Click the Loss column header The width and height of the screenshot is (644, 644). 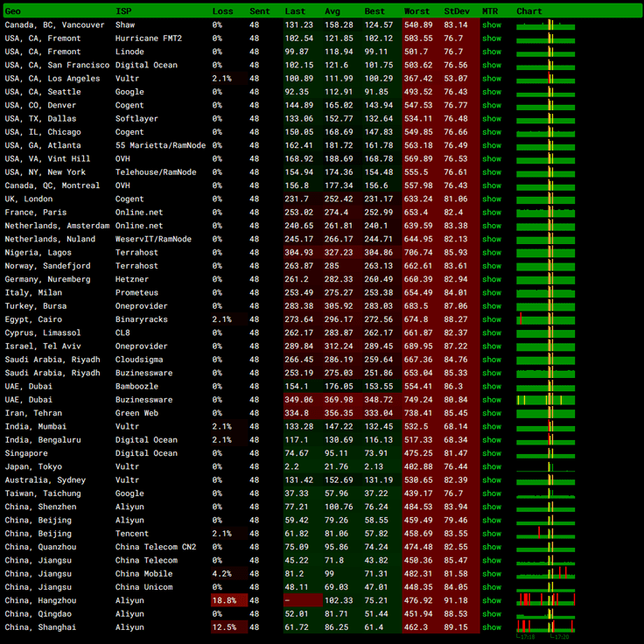tap(222, 11)
